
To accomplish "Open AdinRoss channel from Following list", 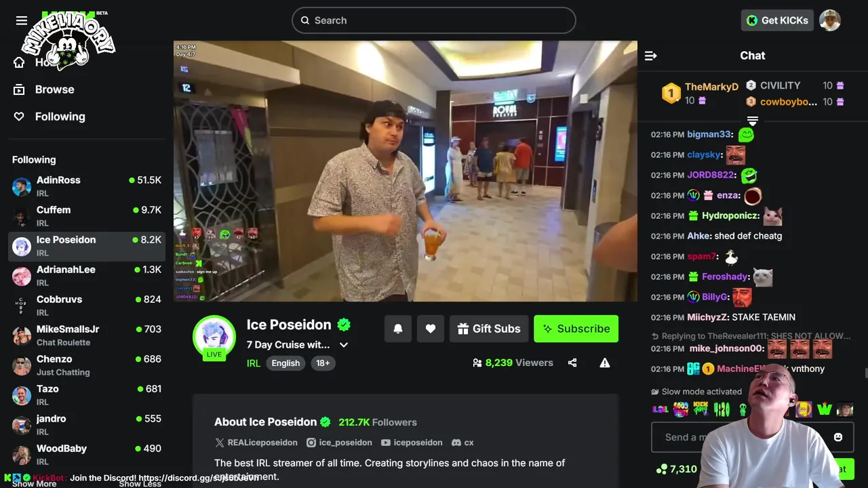I will point(87,186).
